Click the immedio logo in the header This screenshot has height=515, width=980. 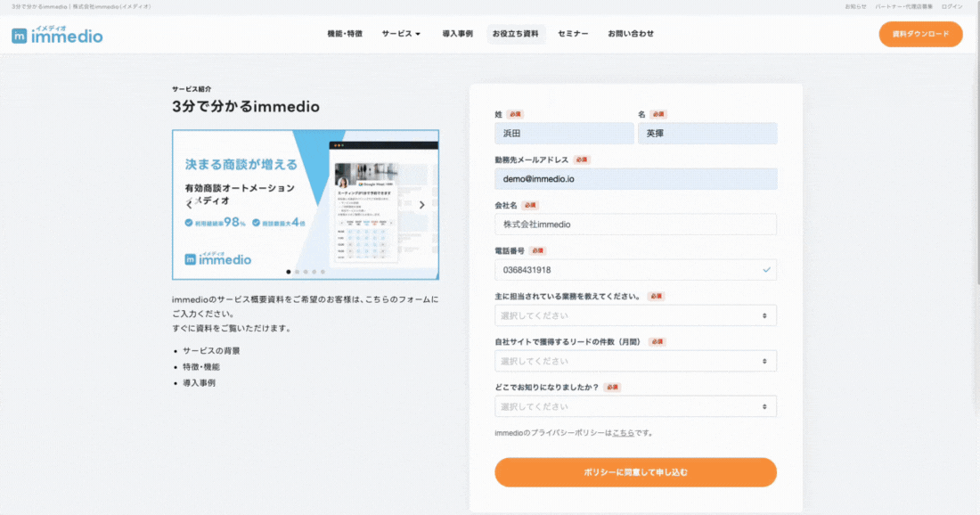57,35
